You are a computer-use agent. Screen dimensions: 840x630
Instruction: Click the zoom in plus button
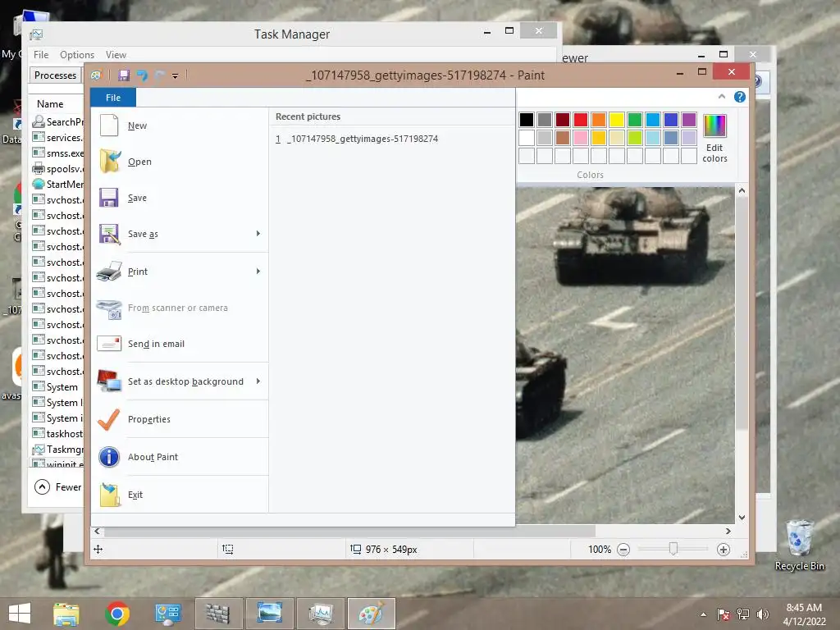[x=724, y=550]
